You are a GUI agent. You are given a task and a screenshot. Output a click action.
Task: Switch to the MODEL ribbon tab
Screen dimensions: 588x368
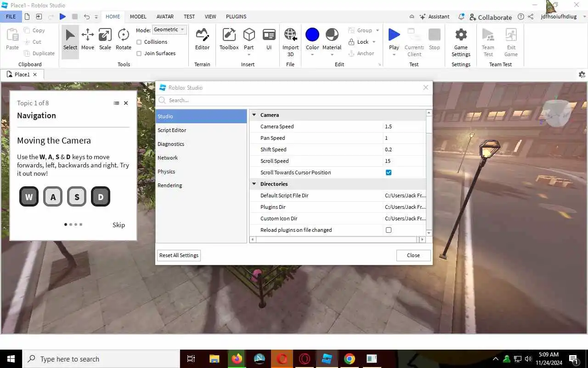tap(138, 17)
